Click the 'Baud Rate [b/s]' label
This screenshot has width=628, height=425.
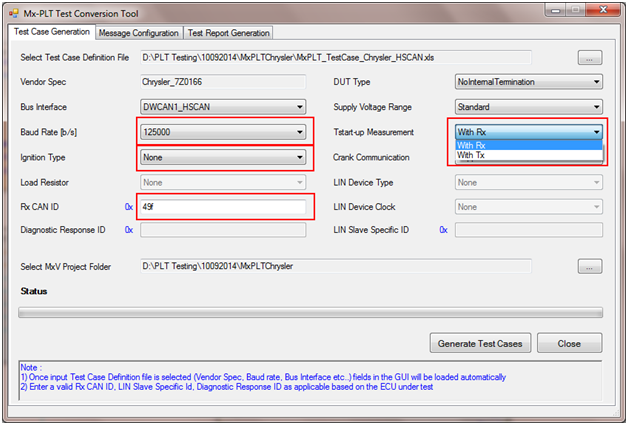(48, 132)
